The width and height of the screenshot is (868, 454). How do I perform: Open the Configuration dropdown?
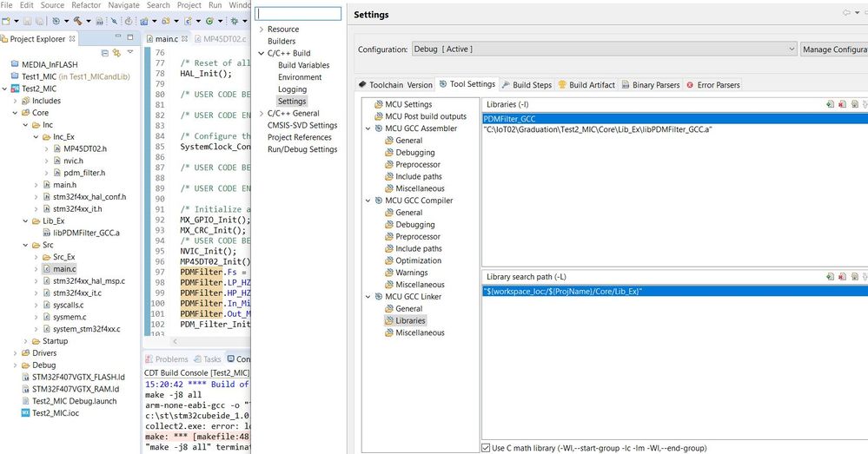[x=791, y=49]
